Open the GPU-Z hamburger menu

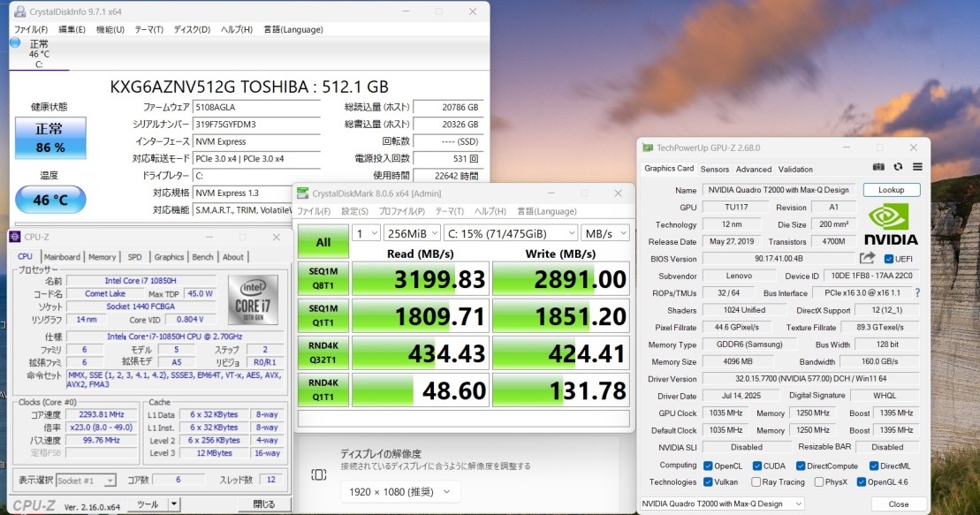[x=917, y=167]
